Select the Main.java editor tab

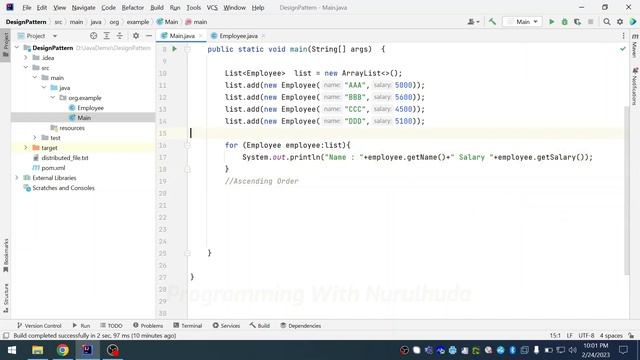182,36
